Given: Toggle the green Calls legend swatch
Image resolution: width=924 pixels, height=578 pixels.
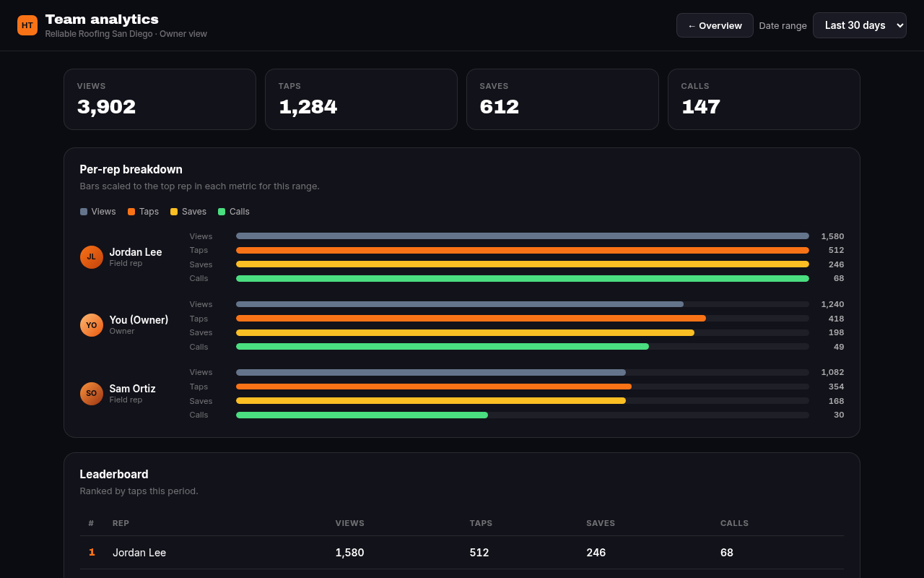Looking at the screenshot, I should 222,212.
